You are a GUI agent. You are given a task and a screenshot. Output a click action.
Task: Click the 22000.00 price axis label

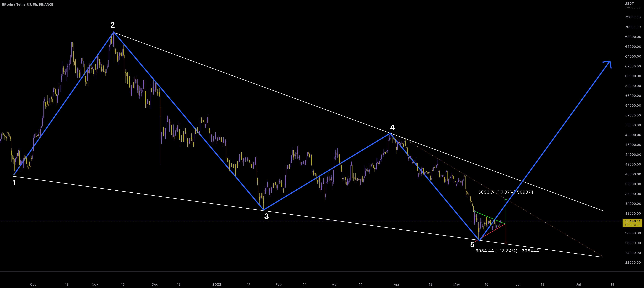(633, 263)
